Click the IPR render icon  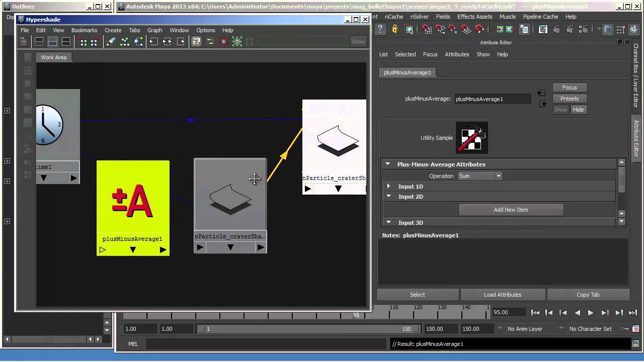point(569,29)
